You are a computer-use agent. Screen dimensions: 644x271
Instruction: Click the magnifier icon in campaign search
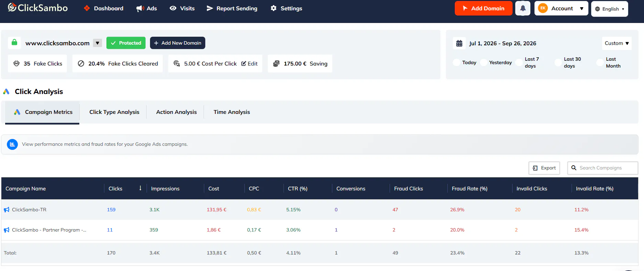(x=574, y=168)
